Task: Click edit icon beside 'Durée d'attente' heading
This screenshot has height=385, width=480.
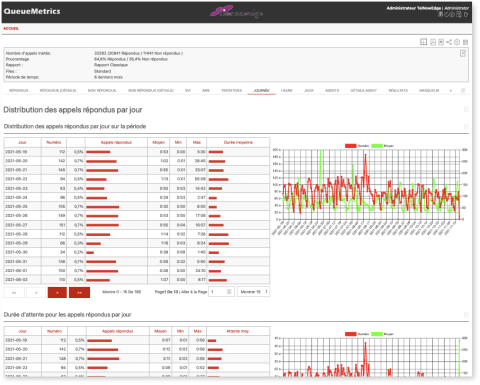Action: [466, 315]
